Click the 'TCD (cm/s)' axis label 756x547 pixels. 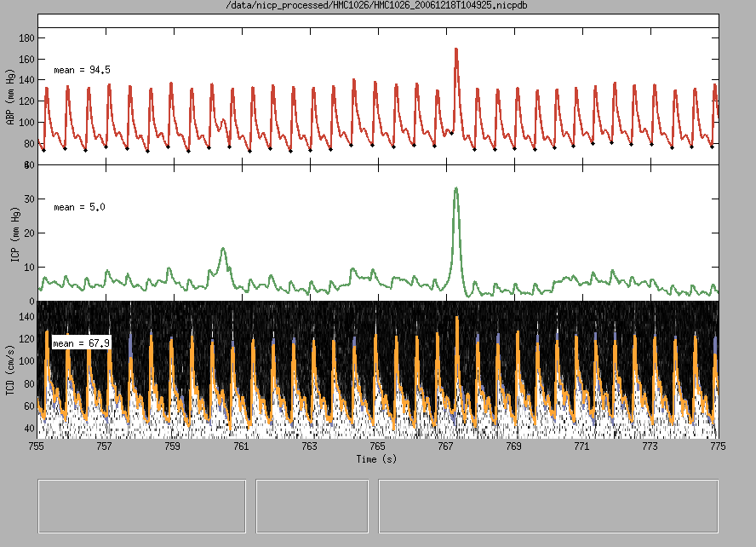[x=10, y=371]
